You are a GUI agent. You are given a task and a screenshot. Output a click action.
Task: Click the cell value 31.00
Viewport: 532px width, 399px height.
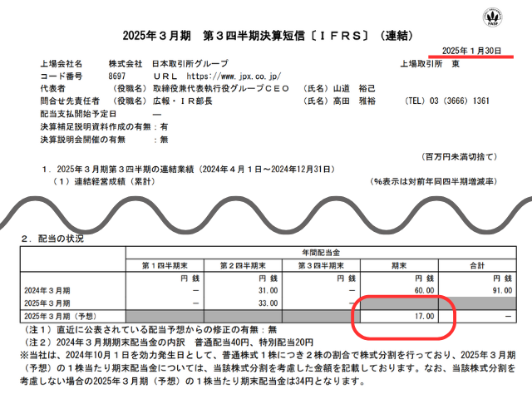pos(268,291)
